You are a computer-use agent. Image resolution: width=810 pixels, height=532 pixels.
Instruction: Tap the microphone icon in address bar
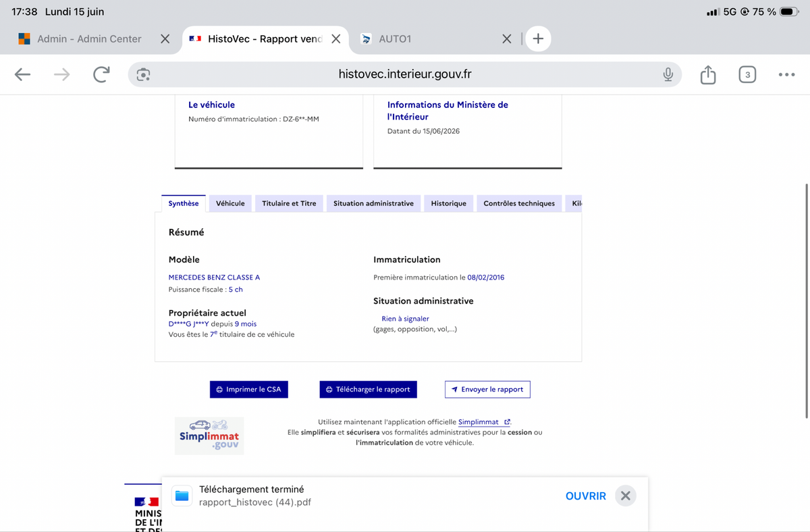pos(668,74)
